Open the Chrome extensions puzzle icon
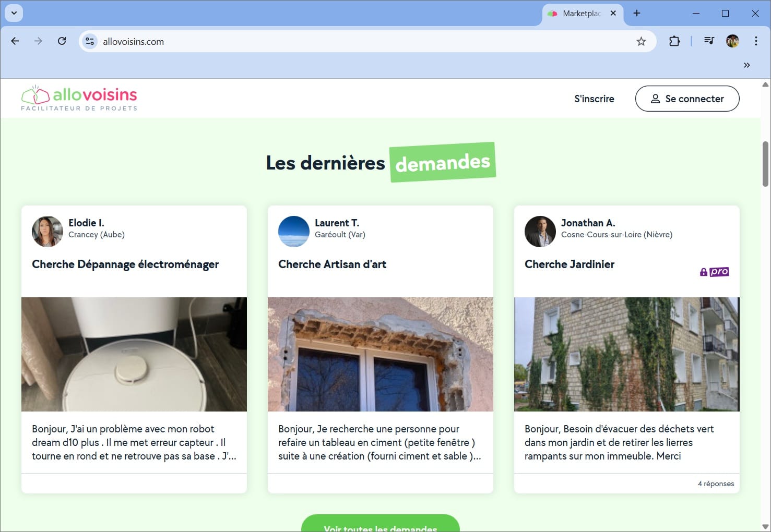 [x=674, y=41]
